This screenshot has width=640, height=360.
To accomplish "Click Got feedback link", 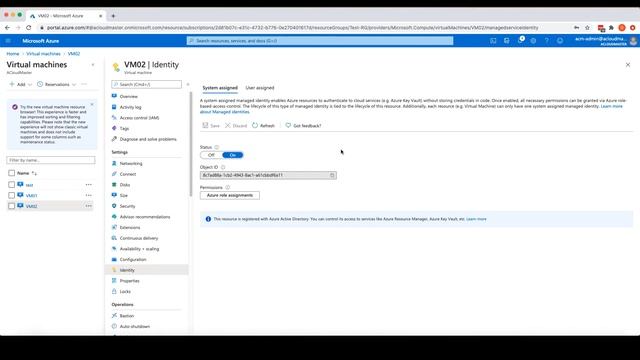I will 303,126.
